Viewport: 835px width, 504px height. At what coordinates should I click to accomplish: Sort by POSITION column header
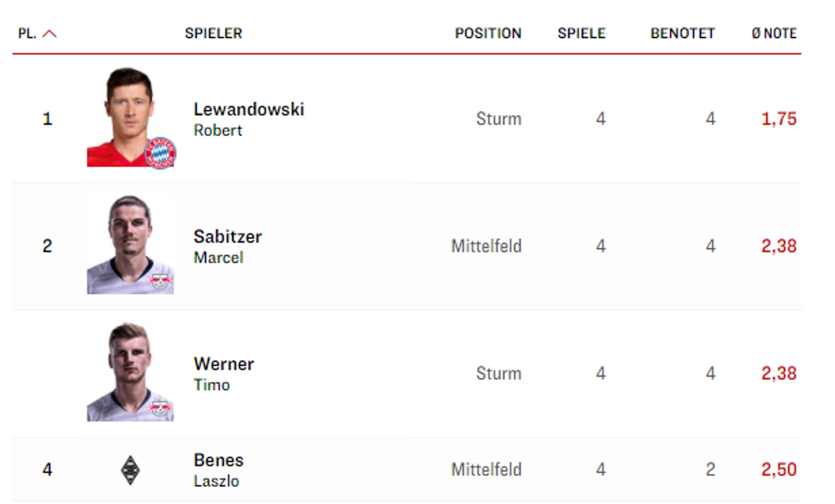pyautogui.click(x=488, y=34)
